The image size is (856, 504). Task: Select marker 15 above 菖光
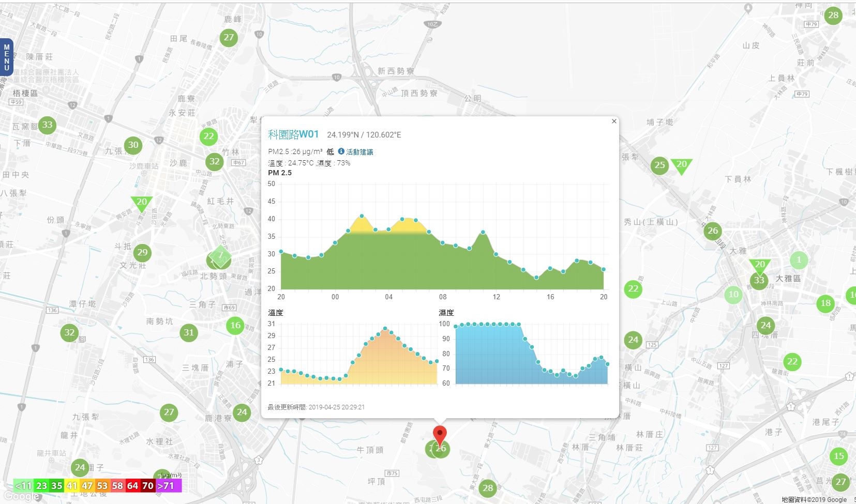point(838,456)
